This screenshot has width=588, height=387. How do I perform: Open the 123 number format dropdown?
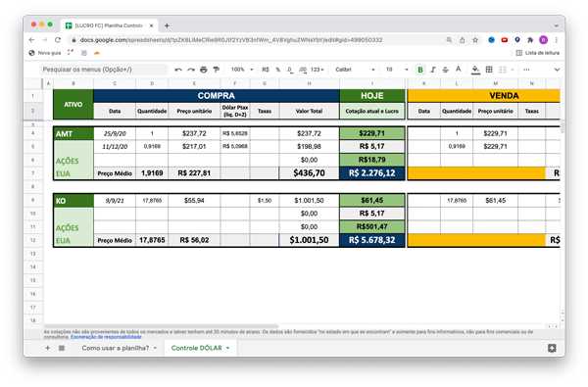pos(318,70)
